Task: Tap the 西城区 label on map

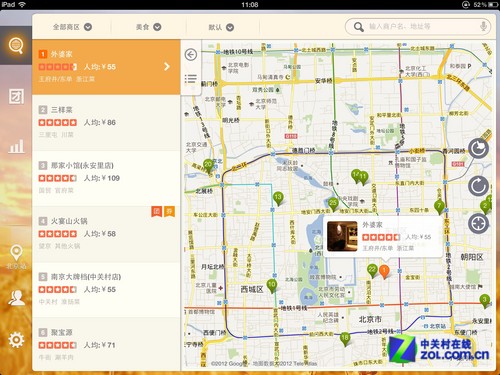Action: click(x=252, y=289)
